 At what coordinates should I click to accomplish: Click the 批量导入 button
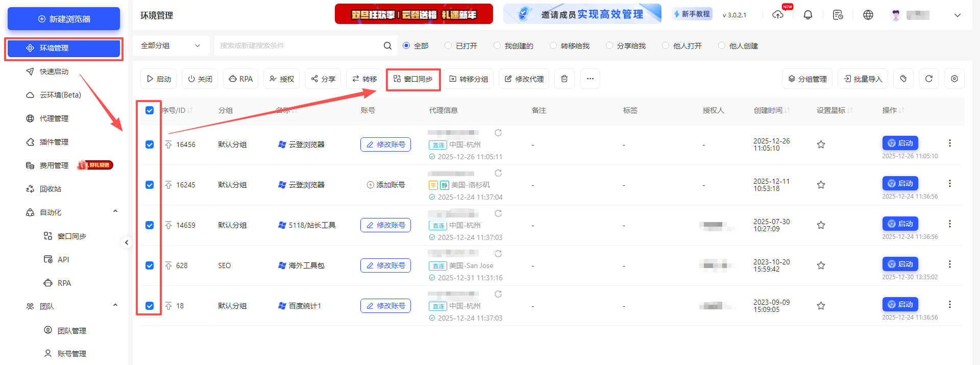[863, 79]
